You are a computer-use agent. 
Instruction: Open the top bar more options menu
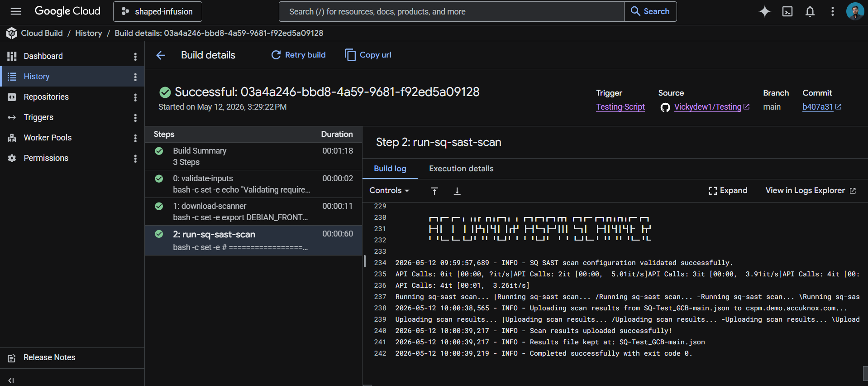[x=832, y=11]
